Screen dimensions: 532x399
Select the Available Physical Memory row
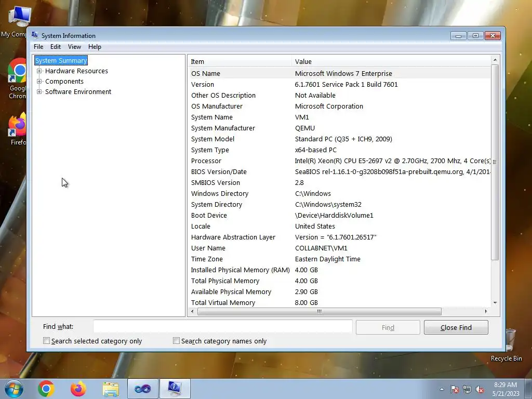tap(339, 291)
